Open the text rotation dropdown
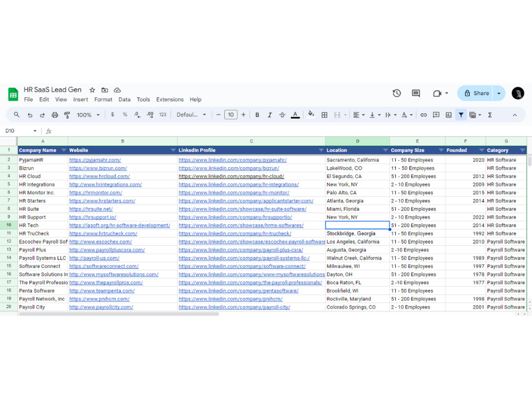The width and height of the screenshot is (532, 399). 407,115
